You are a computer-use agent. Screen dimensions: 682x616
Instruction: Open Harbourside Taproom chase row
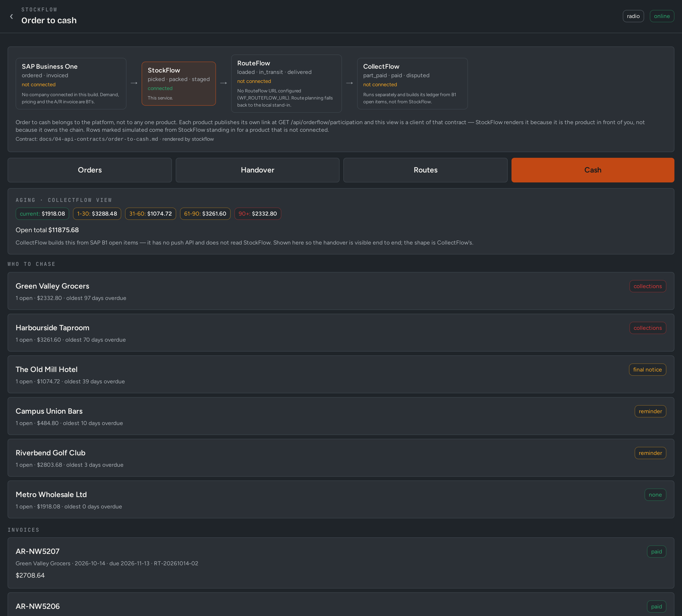pos(341,333)
